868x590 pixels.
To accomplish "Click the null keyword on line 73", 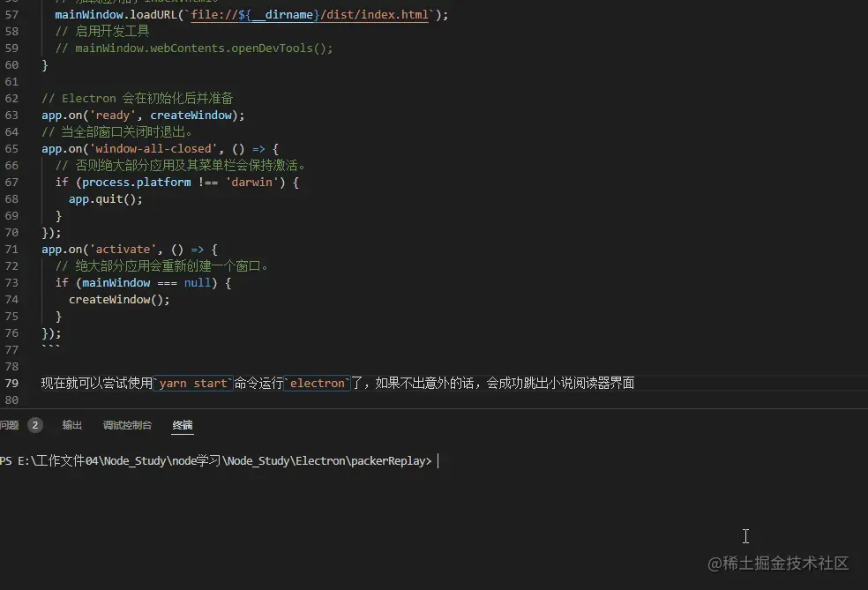I will point(197,282).
